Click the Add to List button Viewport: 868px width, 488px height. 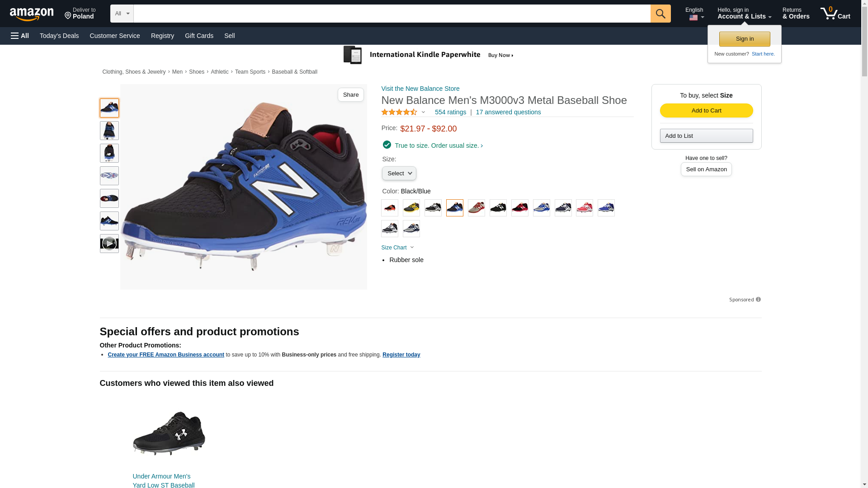(x=706, y=136)
